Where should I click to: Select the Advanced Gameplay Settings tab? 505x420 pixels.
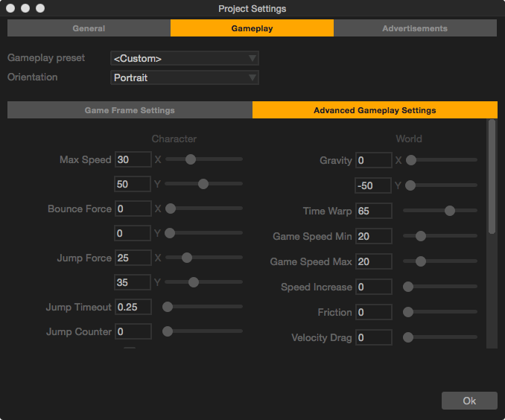click(x=375, y=110)
